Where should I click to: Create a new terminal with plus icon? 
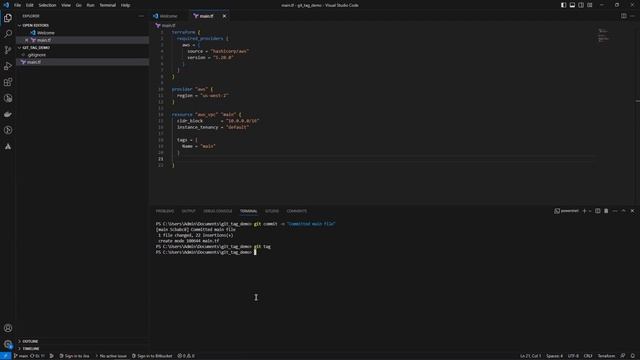pos(584,211)
